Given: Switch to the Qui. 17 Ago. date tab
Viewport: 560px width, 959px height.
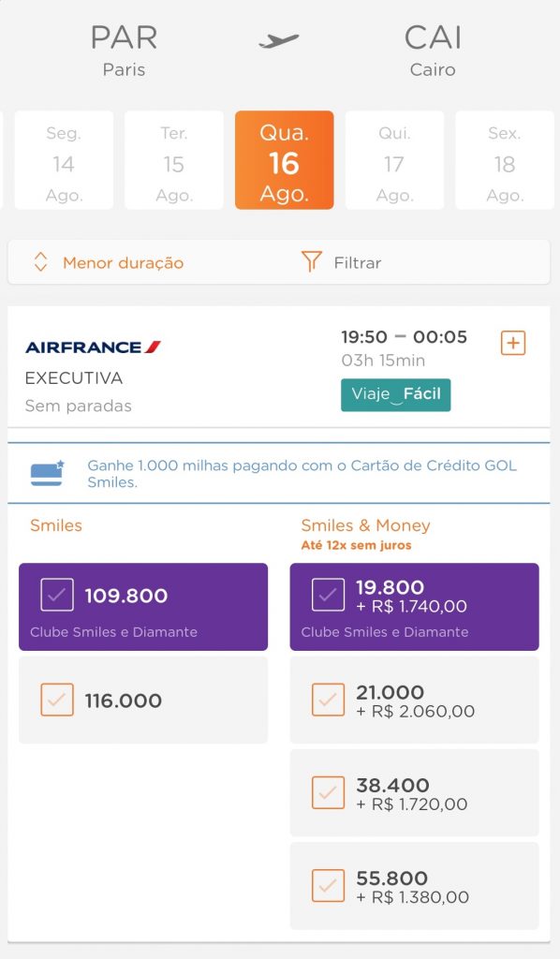Looking at the screenshot, I should pos(394,159).
